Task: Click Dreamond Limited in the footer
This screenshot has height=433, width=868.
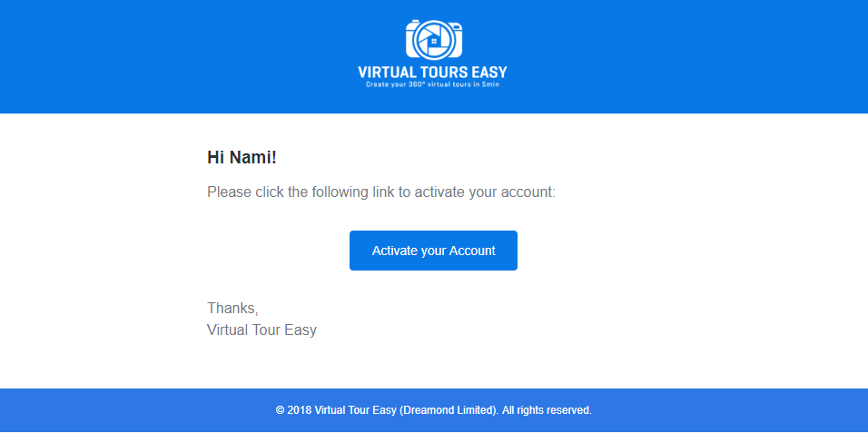Action: 447,410
